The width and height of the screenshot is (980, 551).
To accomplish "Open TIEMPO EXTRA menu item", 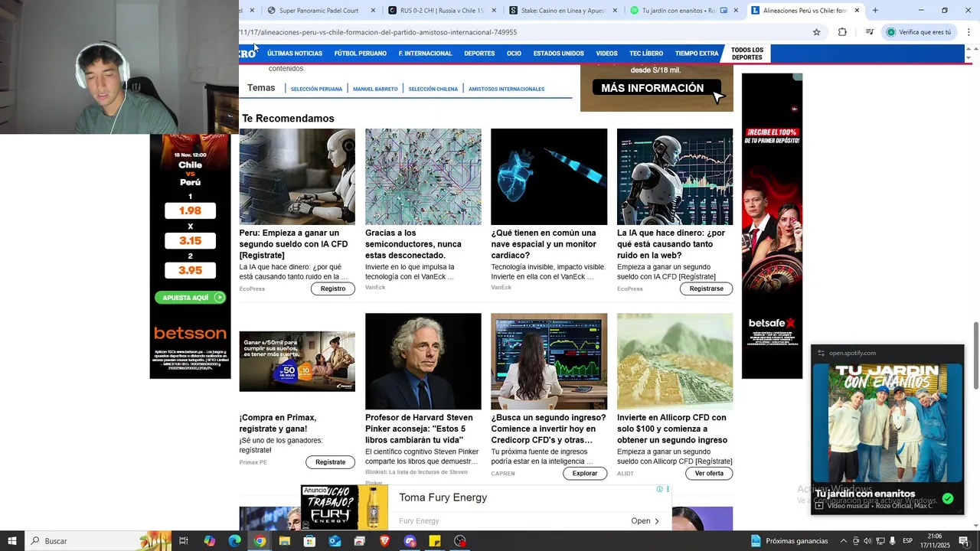I will pos(697,54).
